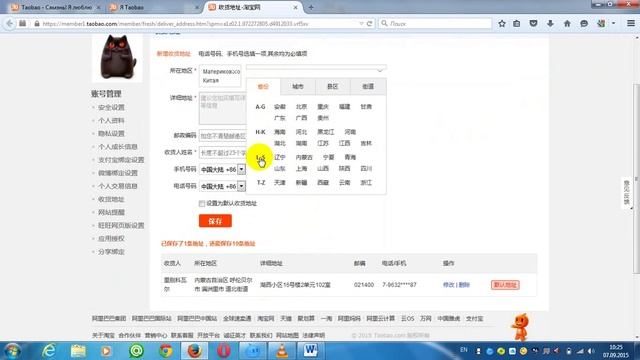Click the 收货人姓名 recipient name field

pos(223,153)
